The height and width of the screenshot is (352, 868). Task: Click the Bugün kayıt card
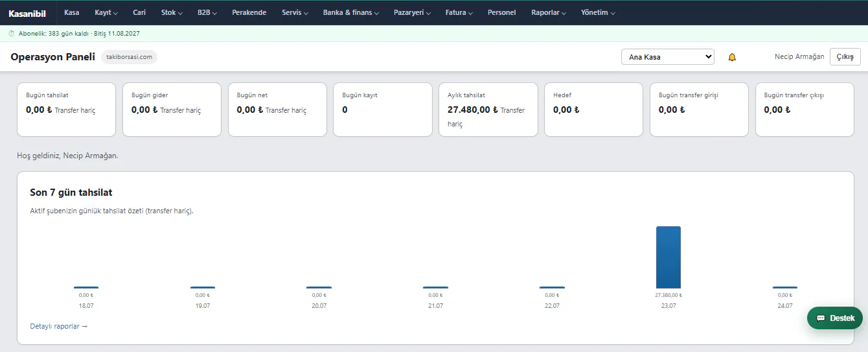[x=383, y=110]
